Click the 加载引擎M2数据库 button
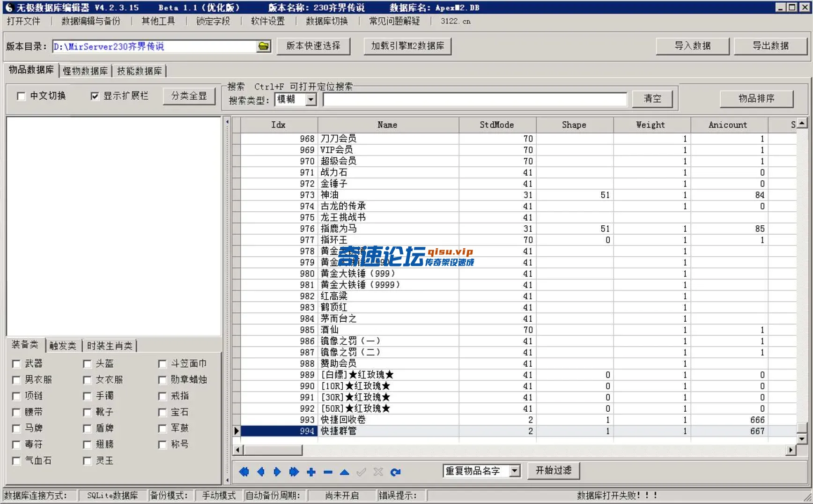The width and height of the screenshot is (813, 504). 407,46
